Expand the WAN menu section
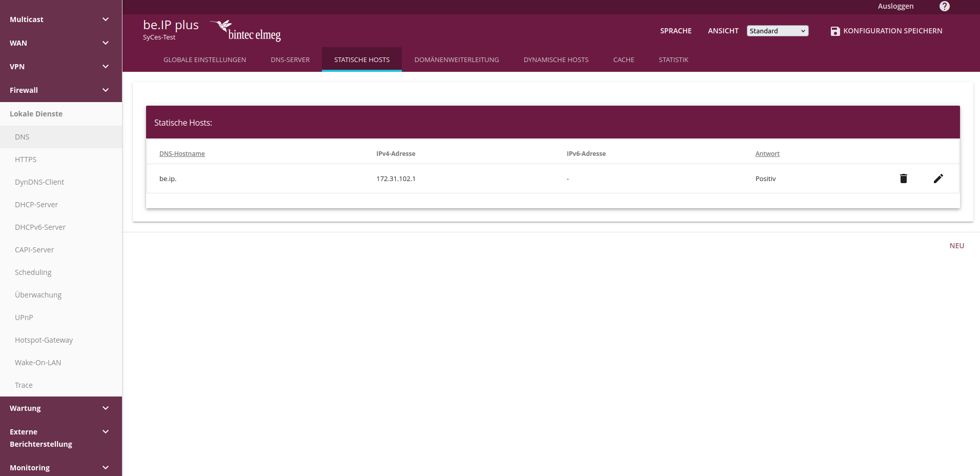Screen dimensions: 980x476 coord(61,43)
